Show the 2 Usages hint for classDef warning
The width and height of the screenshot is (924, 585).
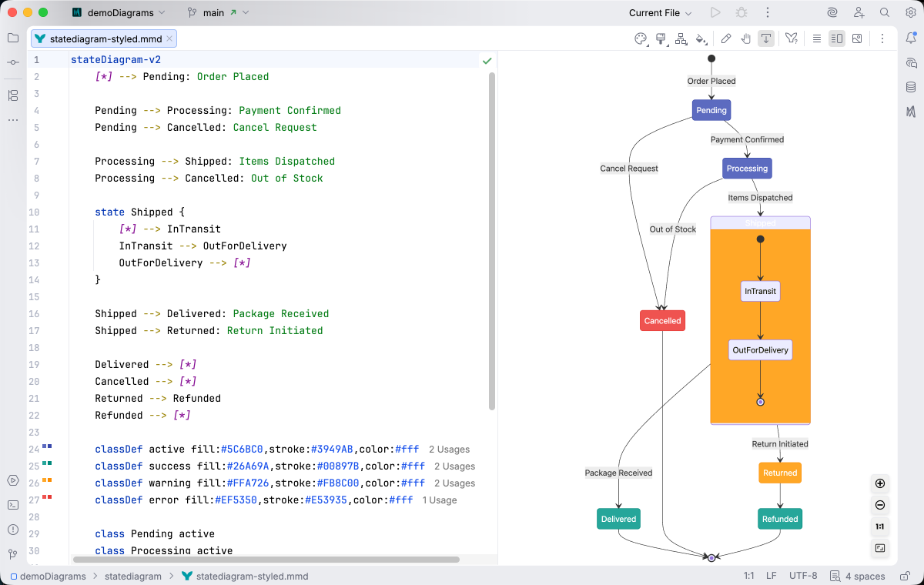pos(454,483)
